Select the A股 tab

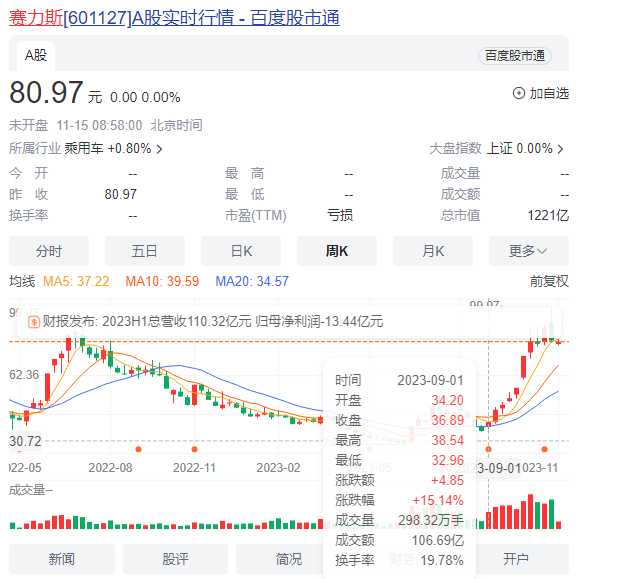pos(36,55)
